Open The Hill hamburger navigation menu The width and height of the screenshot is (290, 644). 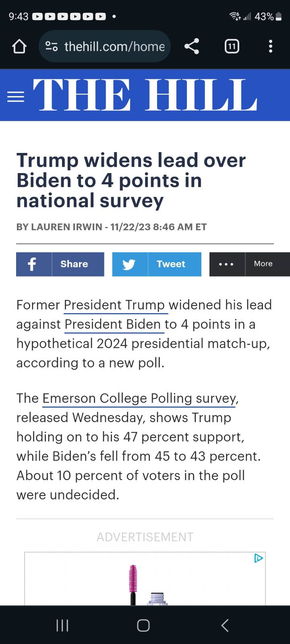click(x=16, y=97)
